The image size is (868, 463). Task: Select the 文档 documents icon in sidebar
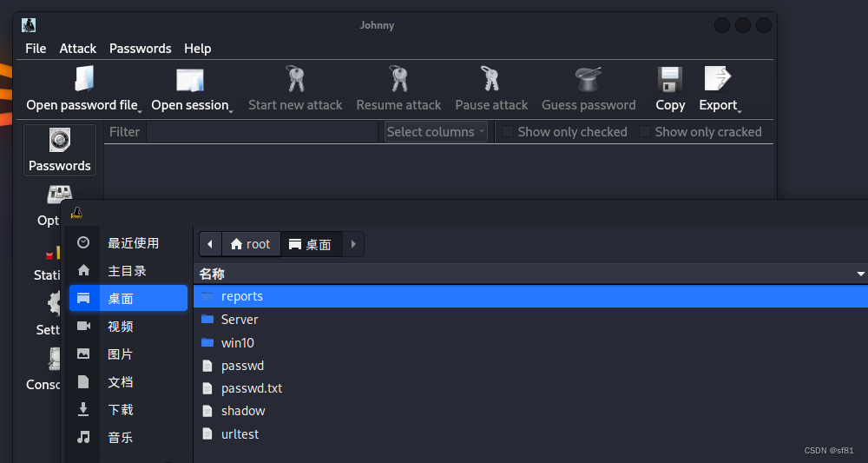[x=83, y=381]
